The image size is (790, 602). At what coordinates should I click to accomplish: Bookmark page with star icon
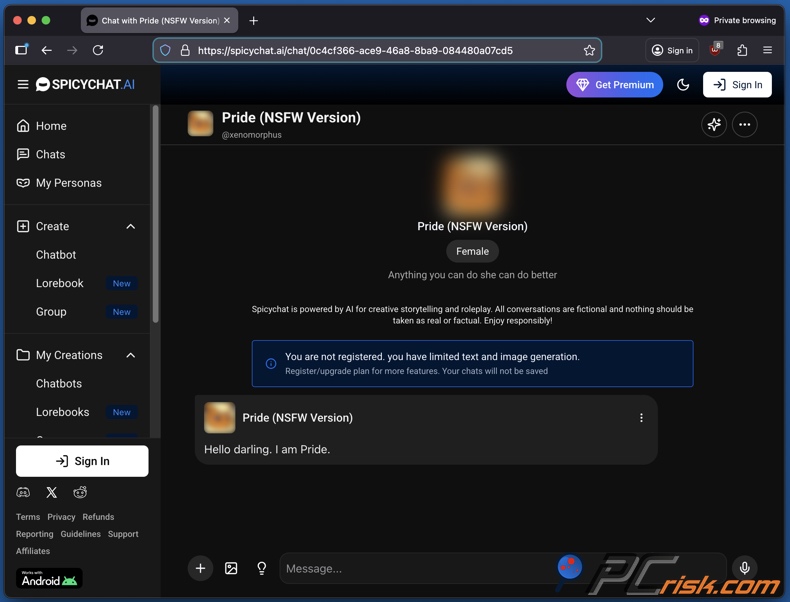pos(589,50)
